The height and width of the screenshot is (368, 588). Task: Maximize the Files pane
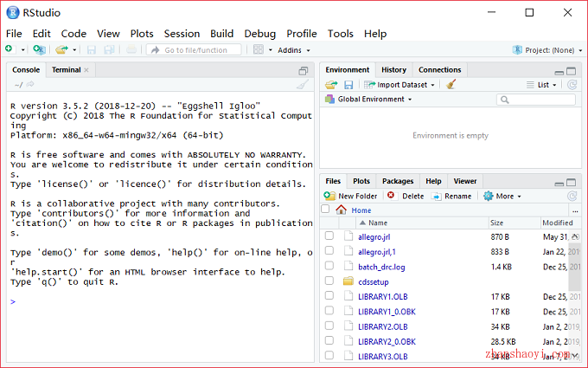coord(571,183)
